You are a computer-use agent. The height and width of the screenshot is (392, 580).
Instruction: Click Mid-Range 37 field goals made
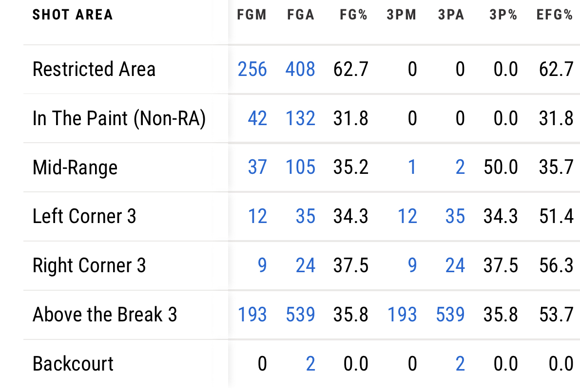257,168
